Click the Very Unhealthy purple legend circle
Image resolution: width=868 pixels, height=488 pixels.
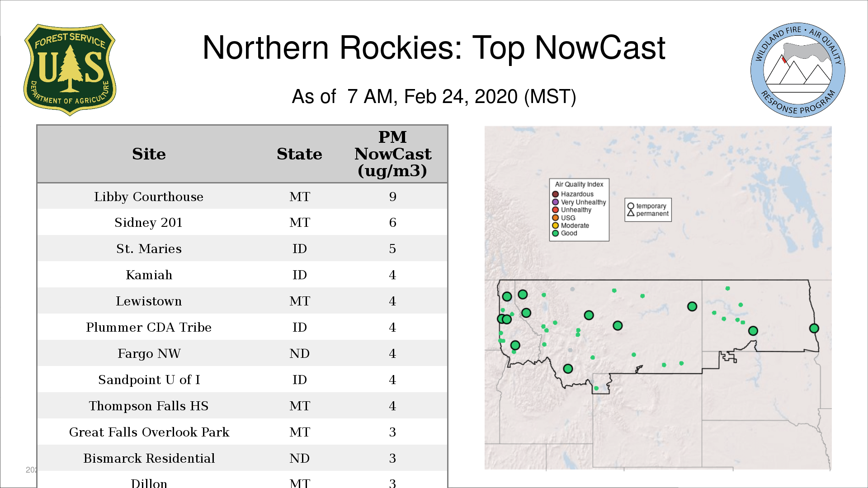(x=555, y=202)
